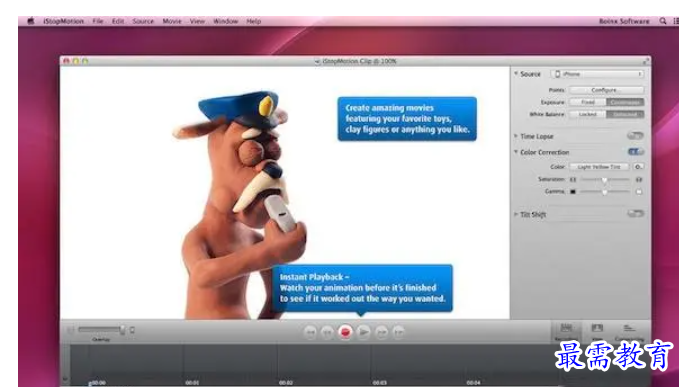Click the 00:04 mark on the timeline

[x=473, y=383]
